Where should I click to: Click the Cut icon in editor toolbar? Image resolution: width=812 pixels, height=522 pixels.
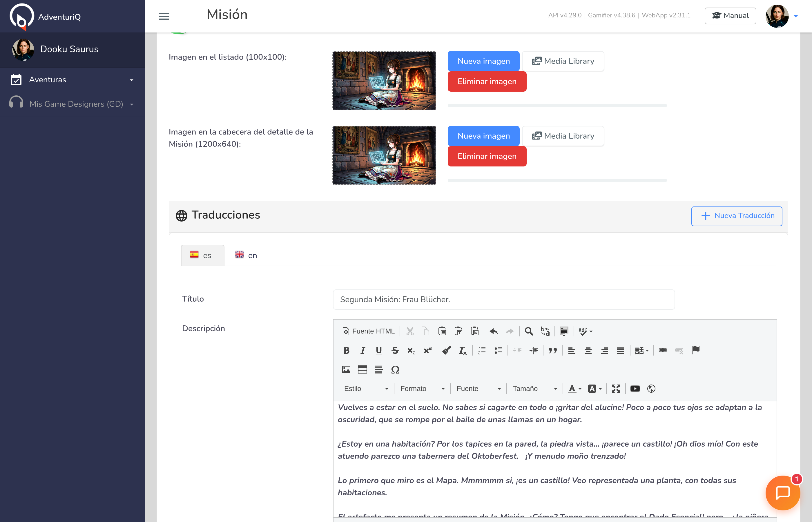pyautogui.click(x=410, y=331)
